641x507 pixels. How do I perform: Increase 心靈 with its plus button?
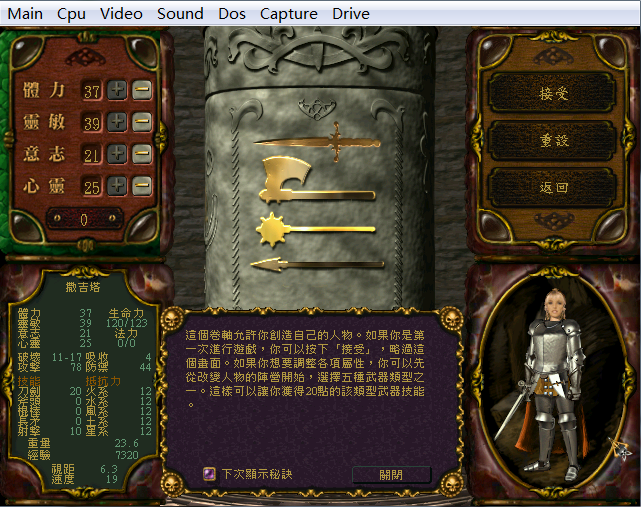(x=117, y=186)
